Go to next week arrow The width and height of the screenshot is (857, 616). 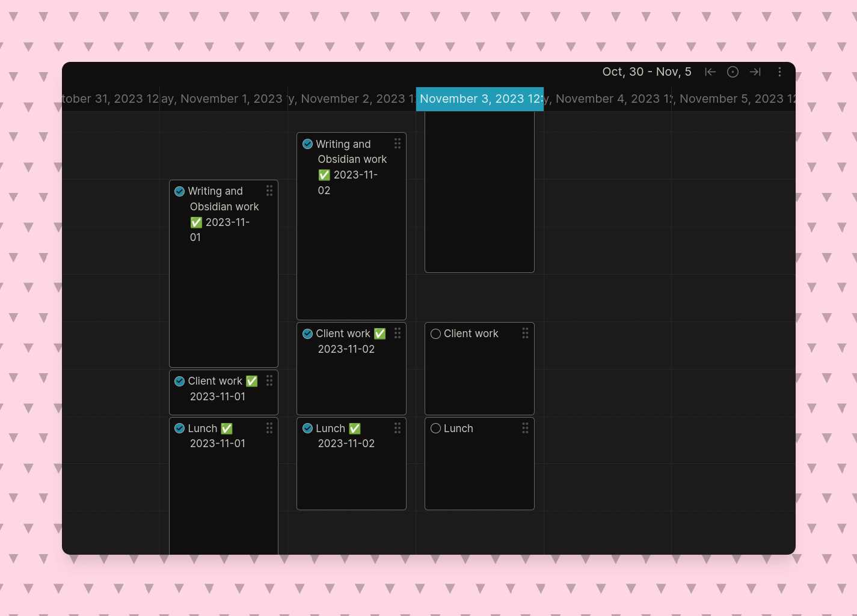tap(755, 72)
